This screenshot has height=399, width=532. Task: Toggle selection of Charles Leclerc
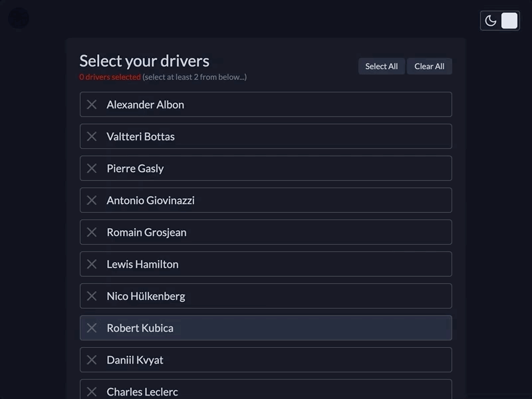(x=266, y=392)
